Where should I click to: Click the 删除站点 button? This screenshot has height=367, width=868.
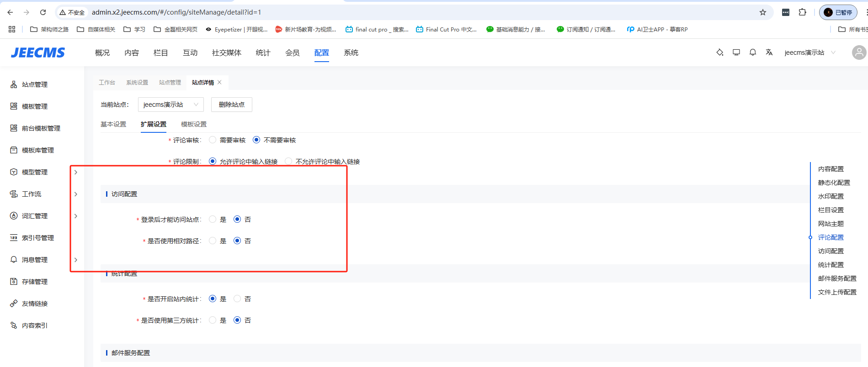click(x=232, y=105)
